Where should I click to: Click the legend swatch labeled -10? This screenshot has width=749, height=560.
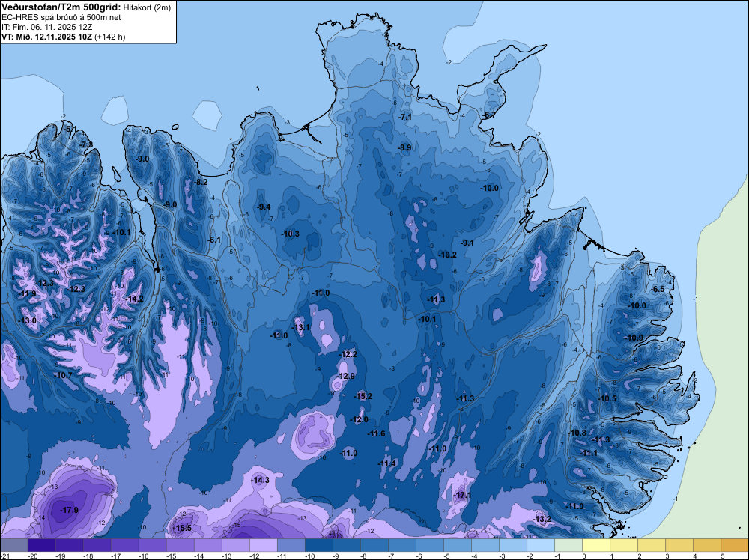tap(319, 545)
